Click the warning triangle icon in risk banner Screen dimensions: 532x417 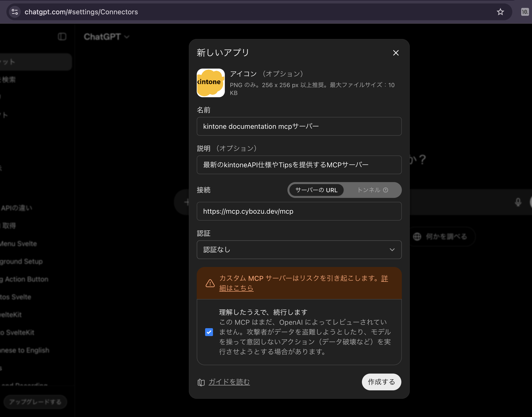tap(210, 283)
